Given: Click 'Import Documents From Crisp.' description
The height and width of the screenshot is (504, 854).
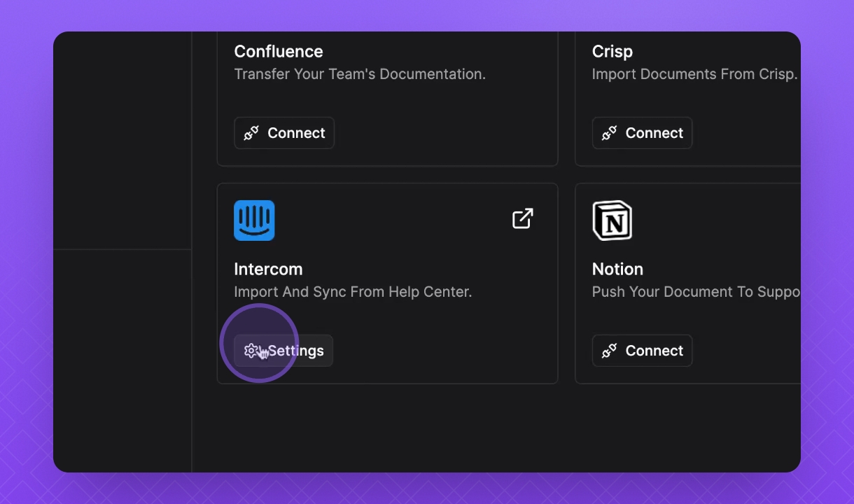Looking at the screenshot, I should [695, 74].
